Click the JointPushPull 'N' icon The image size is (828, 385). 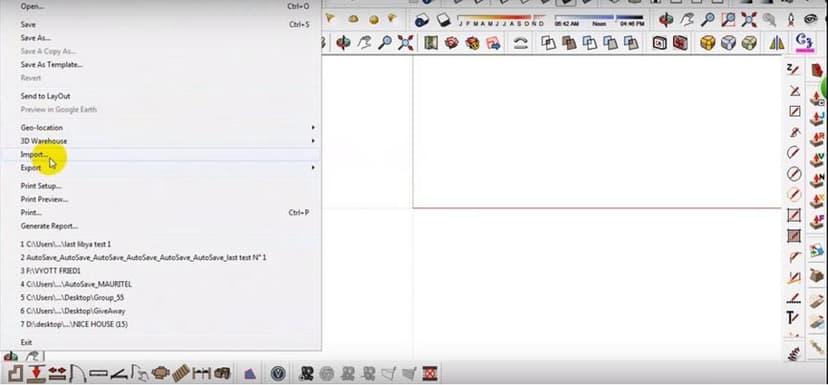(817, 180)
